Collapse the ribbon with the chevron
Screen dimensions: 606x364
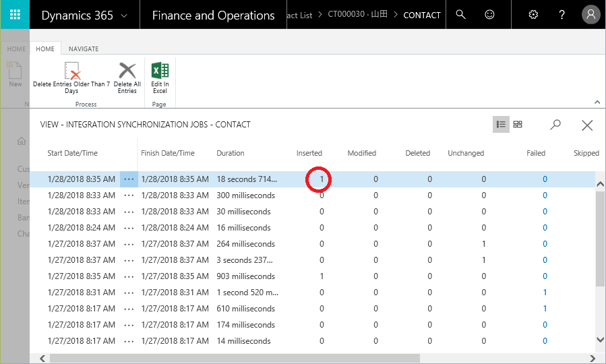click(x=597, y=102)
